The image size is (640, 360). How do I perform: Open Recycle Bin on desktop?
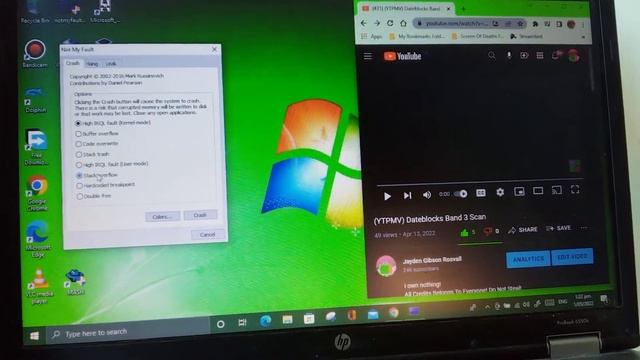coord(35,12)
